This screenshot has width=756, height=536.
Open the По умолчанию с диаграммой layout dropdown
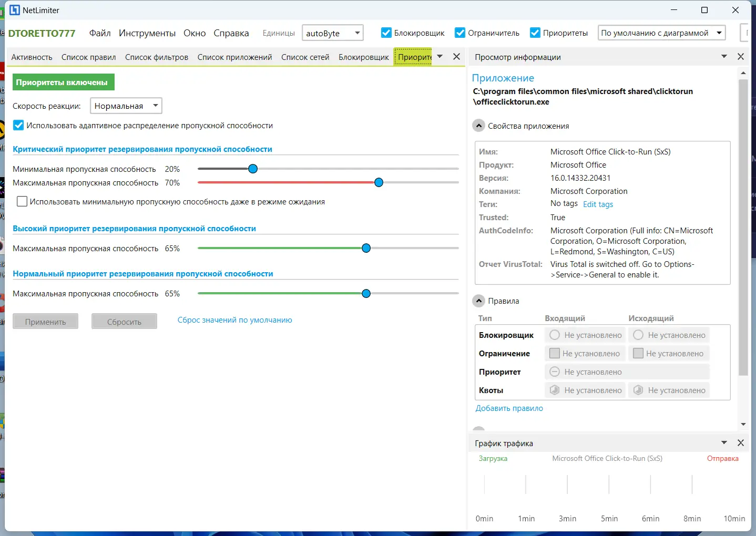tap(662, 33)
